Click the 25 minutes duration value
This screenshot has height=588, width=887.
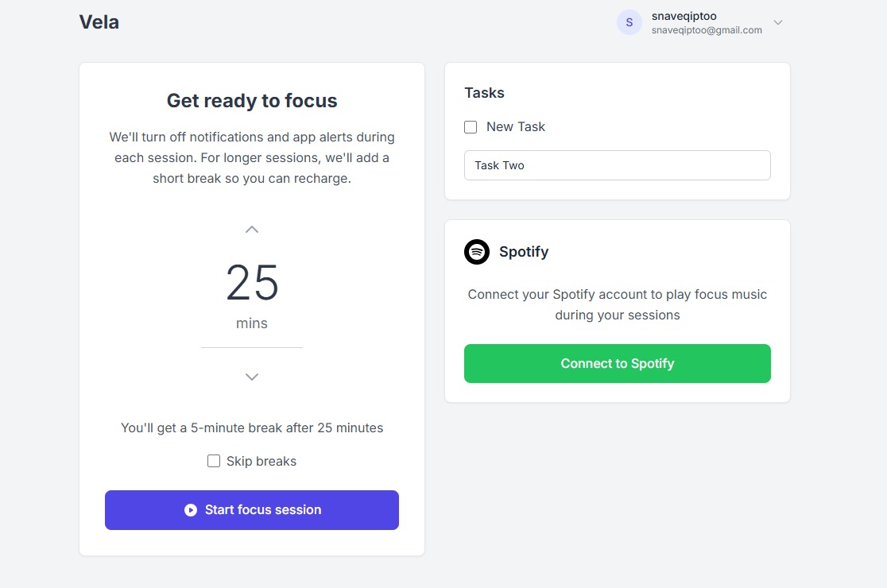[252, 283]
